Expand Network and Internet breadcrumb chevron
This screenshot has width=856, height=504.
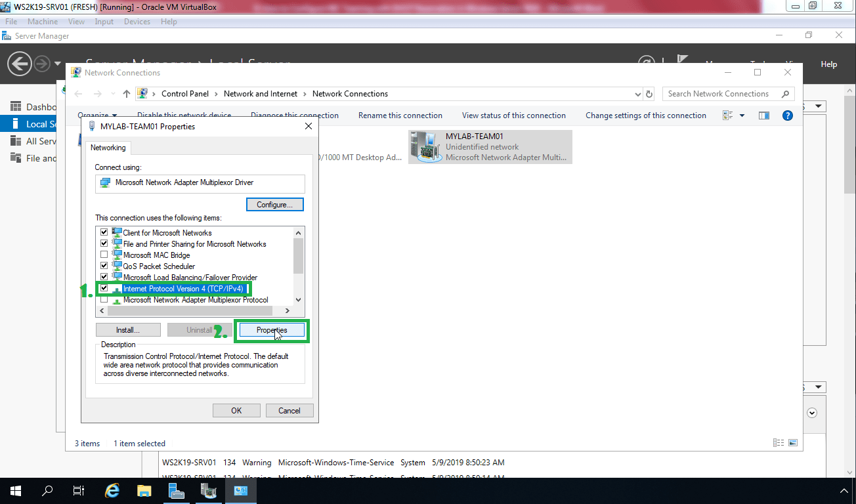305,94
